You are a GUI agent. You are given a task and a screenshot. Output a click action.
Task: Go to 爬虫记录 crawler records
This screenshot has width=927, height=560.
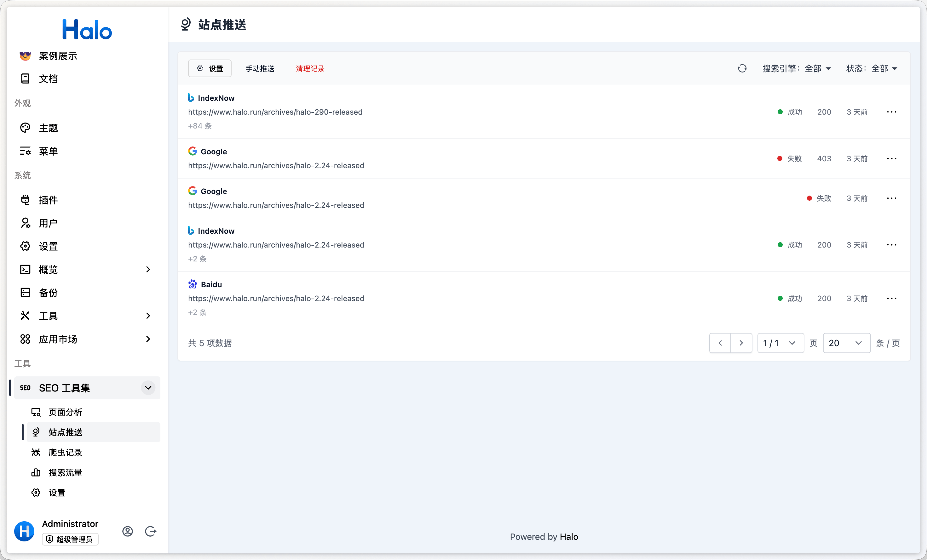[x=65, y=452]
